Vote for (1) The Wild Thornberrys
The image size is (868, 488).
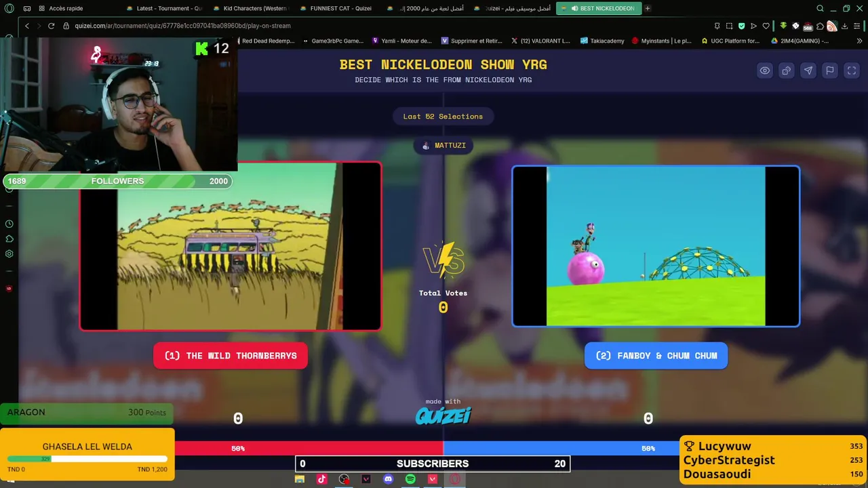point(231,356)
